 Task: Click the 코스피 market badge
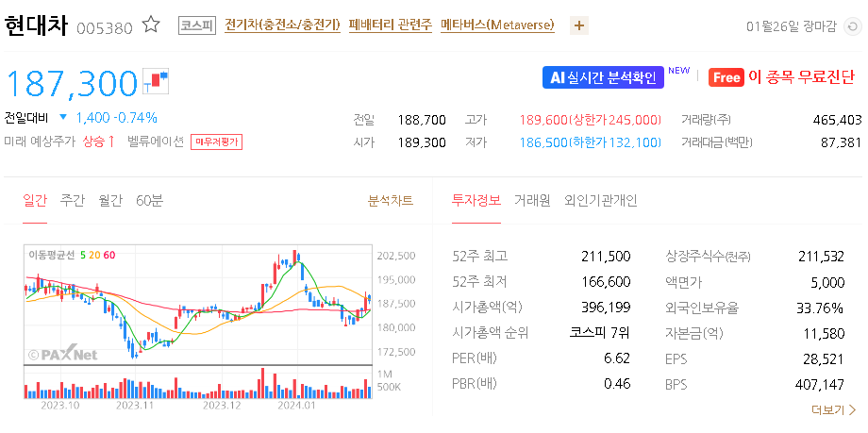coord(197,25)
